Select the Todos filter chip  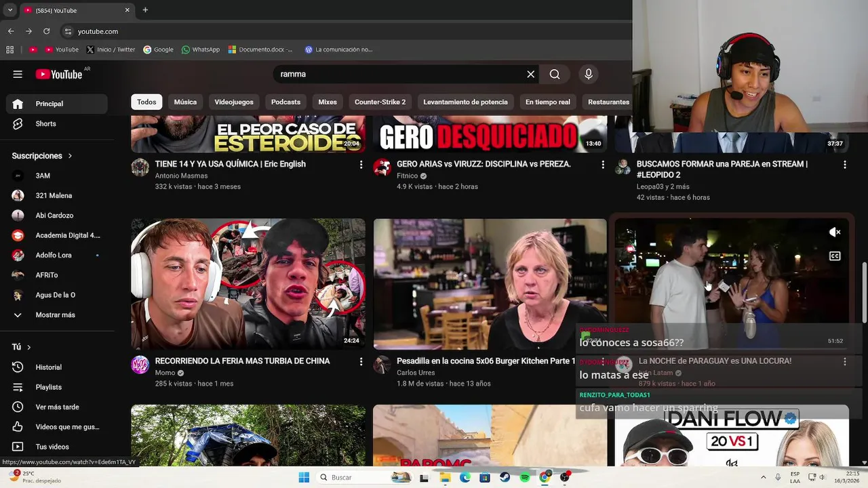point(146,102)
